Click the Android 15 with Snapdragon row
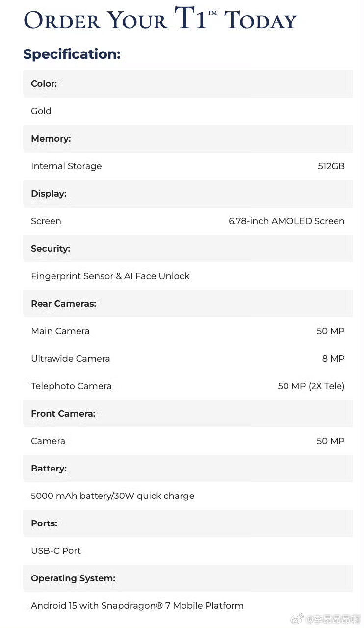Image resolution: width=364 pixels, height=628 pixels. click(x=188, y=606)
